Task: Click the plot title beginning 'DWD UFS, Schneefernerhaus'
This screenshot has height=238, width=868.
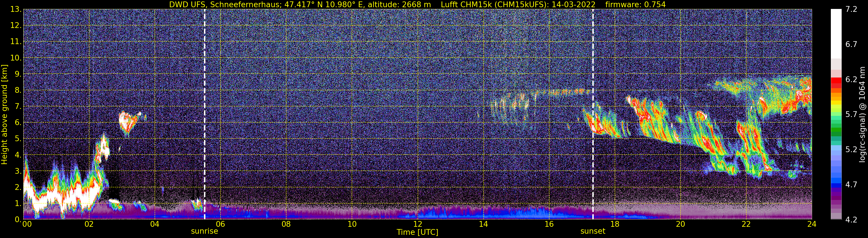Action: [417, 4]
